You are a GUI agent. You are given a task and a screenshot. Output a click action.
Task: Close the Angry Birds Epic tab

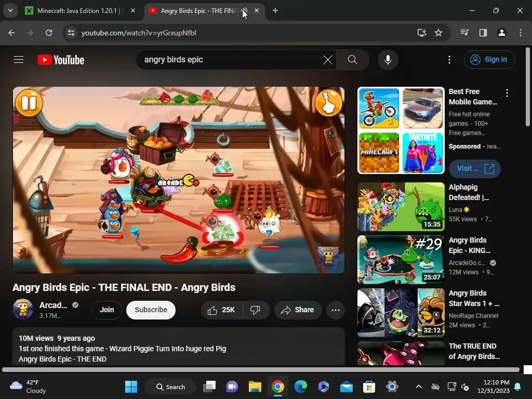(257, 11)
